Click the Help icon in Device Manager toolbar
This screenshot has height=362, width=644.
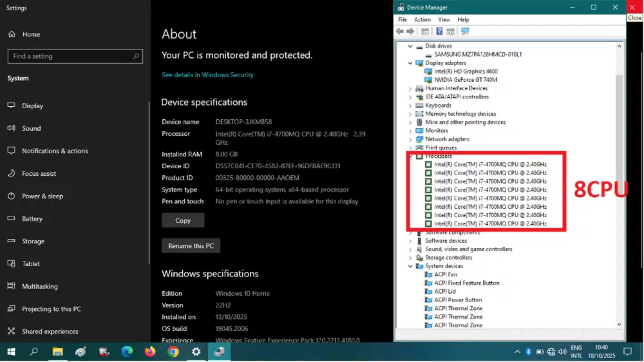[439, 32]
